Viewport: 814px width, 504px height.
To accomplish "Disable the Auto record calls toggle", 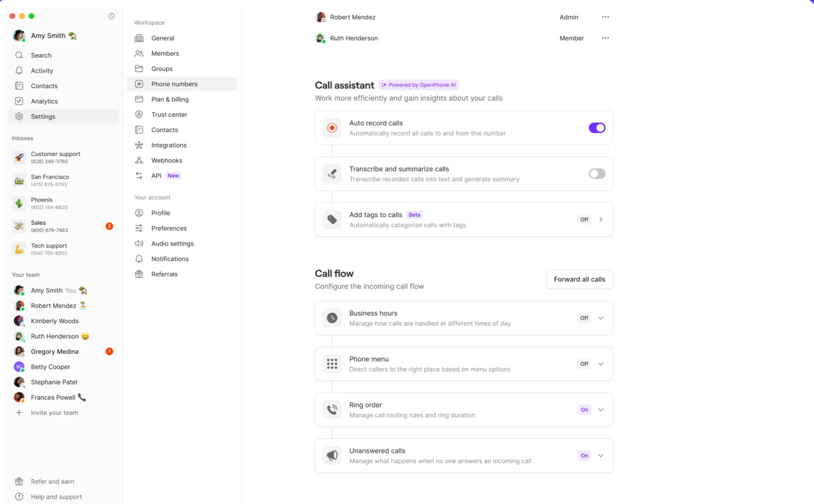I will coord(597,128).
